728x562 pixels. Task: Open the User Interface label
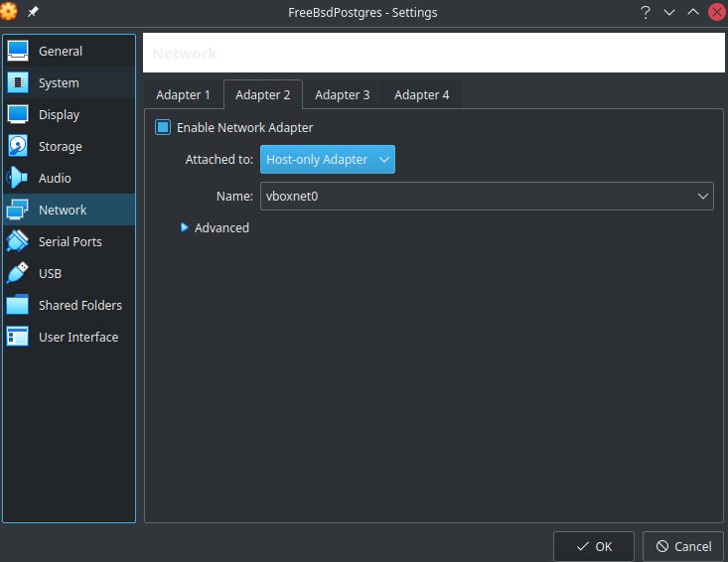coord(78,337)
